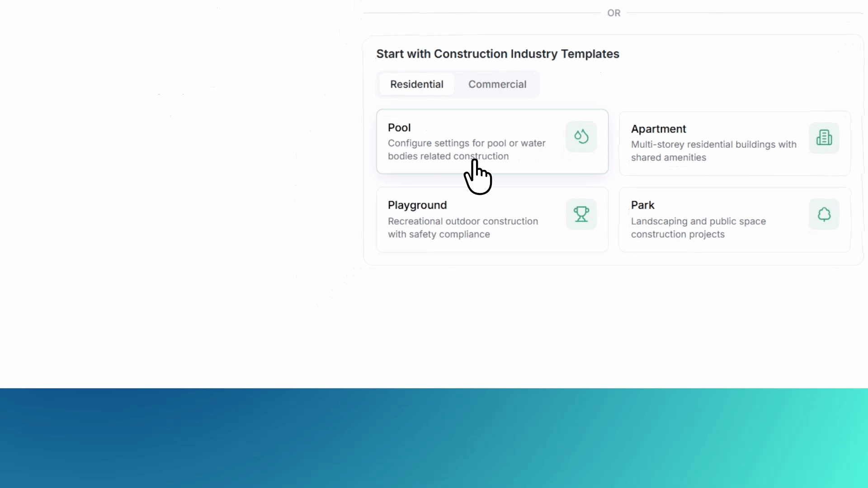Viewport: 868px width, 488px height.
Task: Switch to the Commercial tab
Action: coord(497,84)
